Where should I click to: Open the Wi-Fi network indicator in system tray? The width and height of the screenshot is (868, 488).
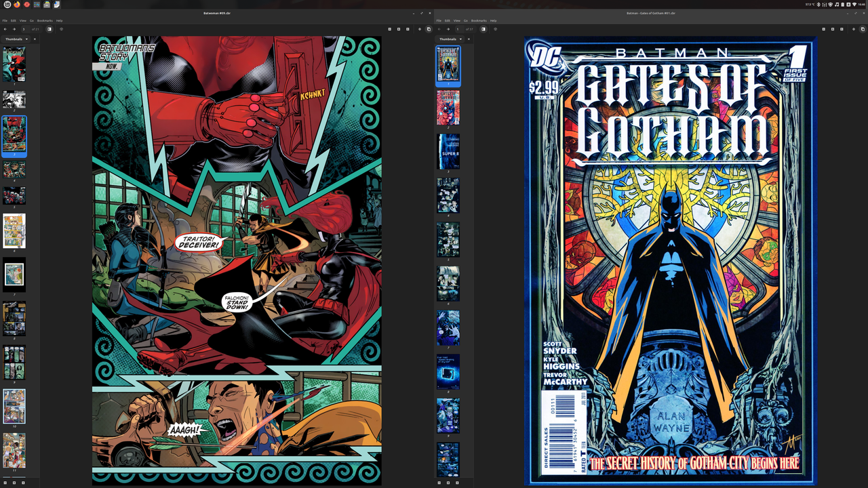coord(854,4)
